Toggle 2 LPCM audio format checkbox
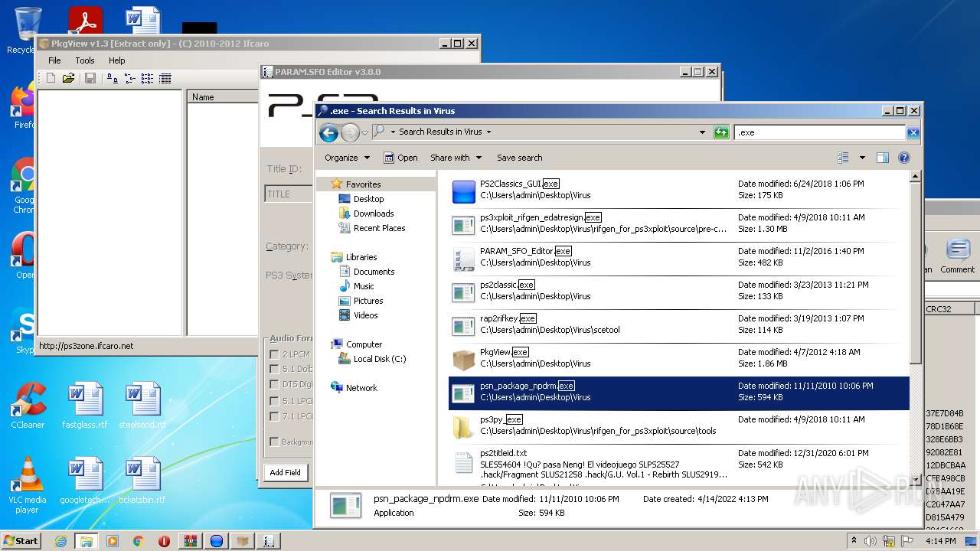The image size is (980, 551). pos(275,354)
